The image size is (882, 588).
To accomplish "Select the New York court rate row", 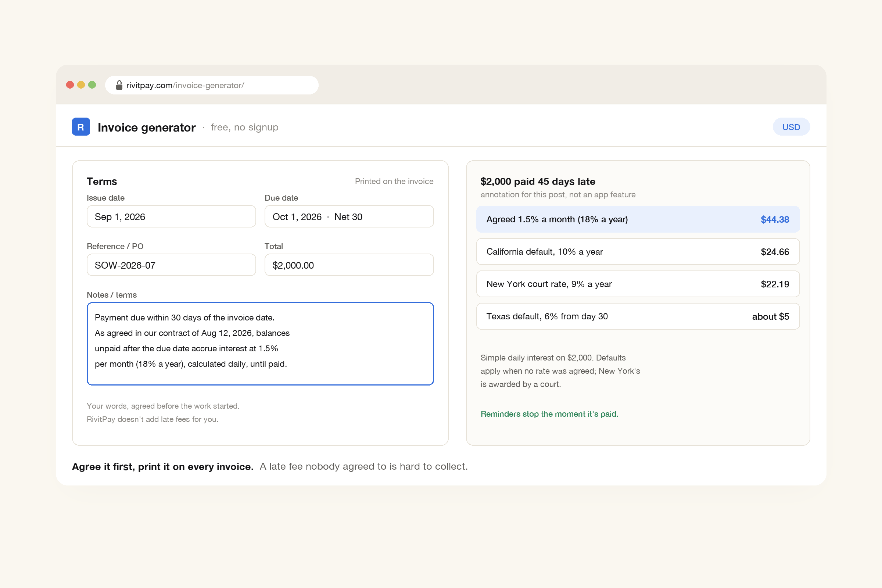I will tap(638, 284).
